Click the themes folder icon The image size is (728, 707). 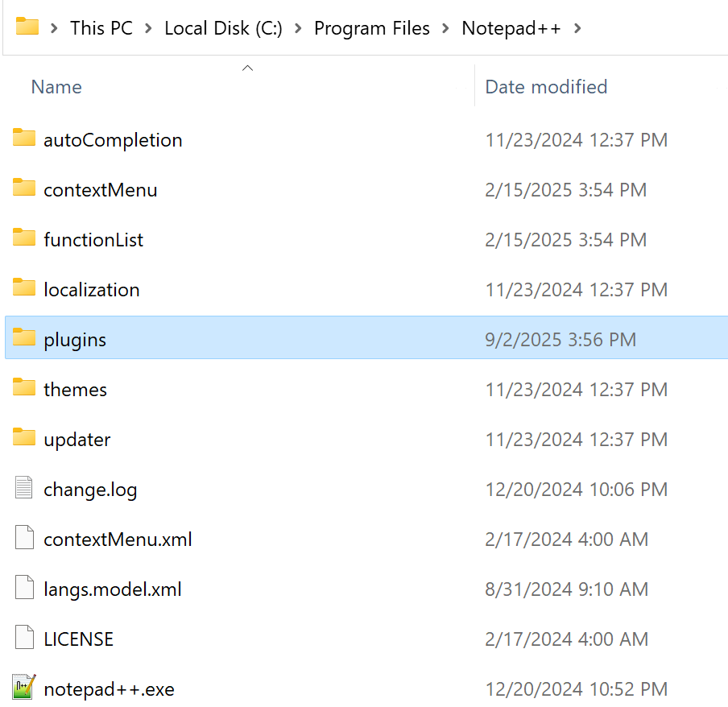pyautogui.click(x=23, y=388)
